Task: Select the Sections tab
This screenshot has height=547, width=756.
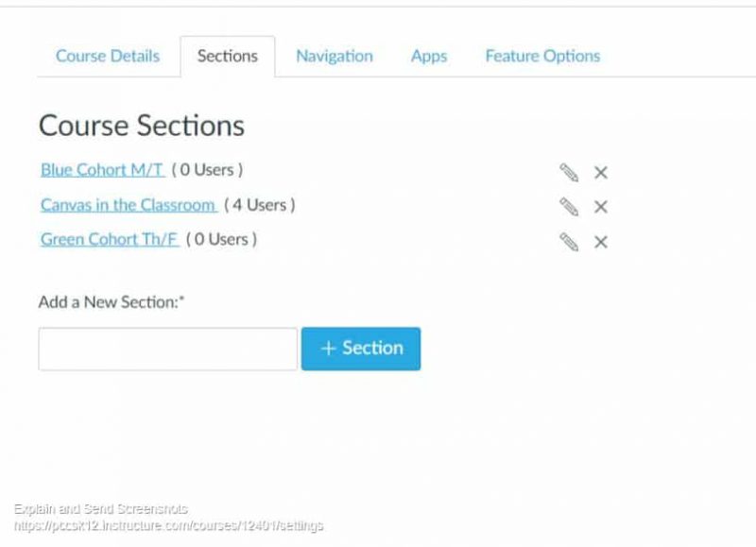Action: point(227,56)
